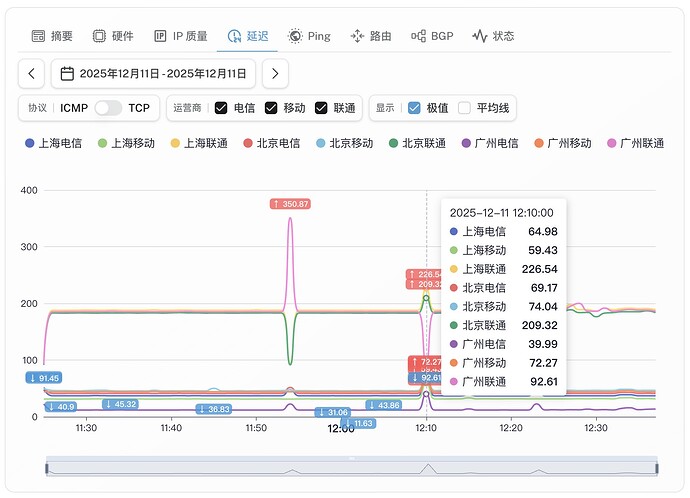Click the 43.86 minimum marker
Screen dimensions: 690x498
tap(383, 405)
